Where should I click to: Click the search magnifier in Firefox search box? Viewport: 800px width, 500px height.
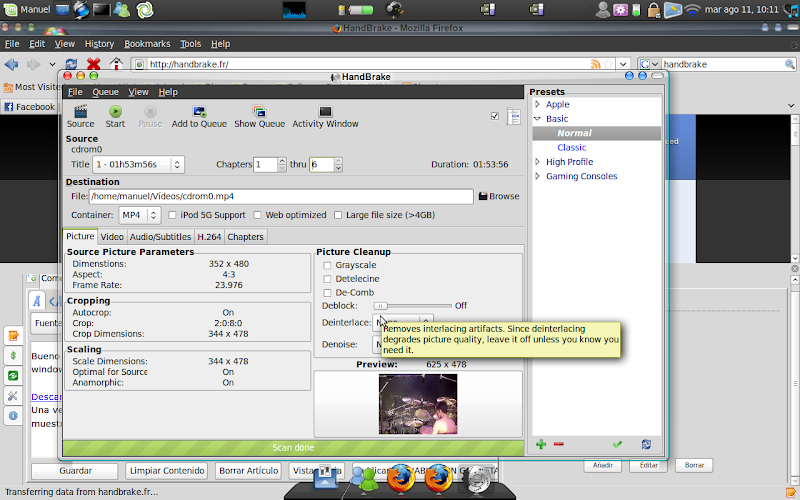pyautogui.click(x=789, y=64)
